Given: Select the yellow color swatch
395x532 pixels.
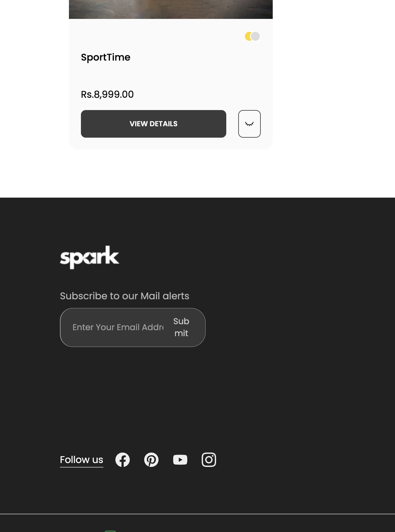Looking at the screenshot, I should [248, 36].
